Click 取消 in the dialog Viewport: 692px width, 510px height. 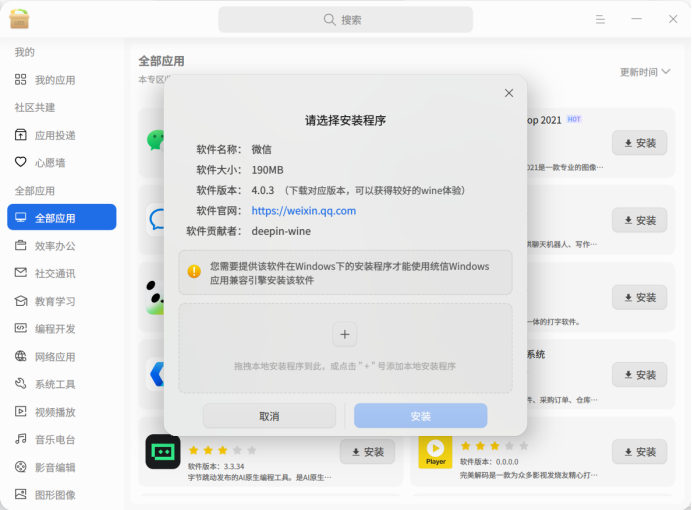[269, 416]
